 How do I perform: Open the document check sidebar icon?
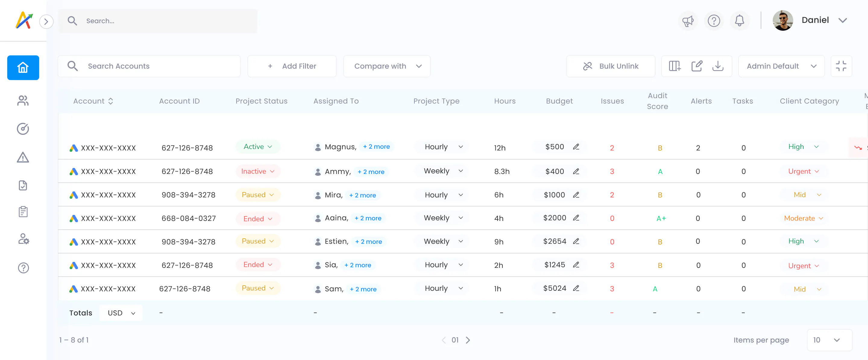pyautogui.click(x=23, y=185)
